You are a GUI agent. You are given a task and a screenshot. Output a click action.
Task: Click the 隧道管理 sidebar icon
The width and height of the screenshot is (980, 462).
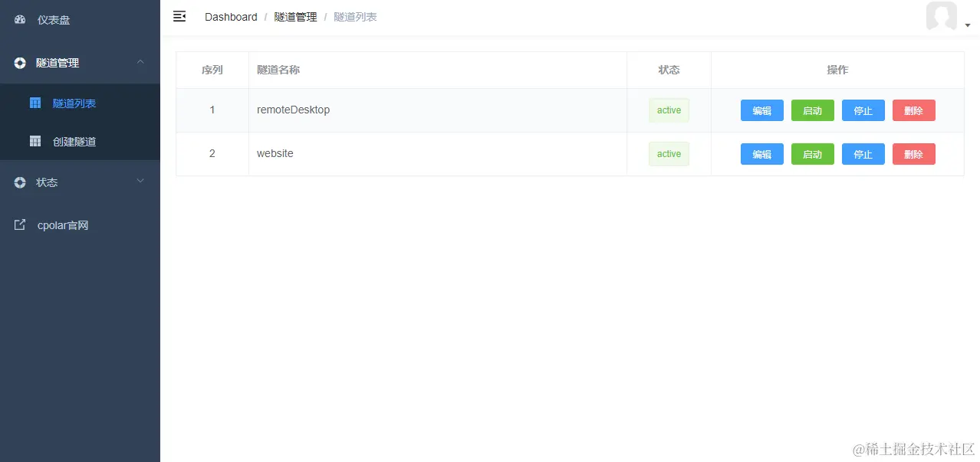[x=20, y=63]
